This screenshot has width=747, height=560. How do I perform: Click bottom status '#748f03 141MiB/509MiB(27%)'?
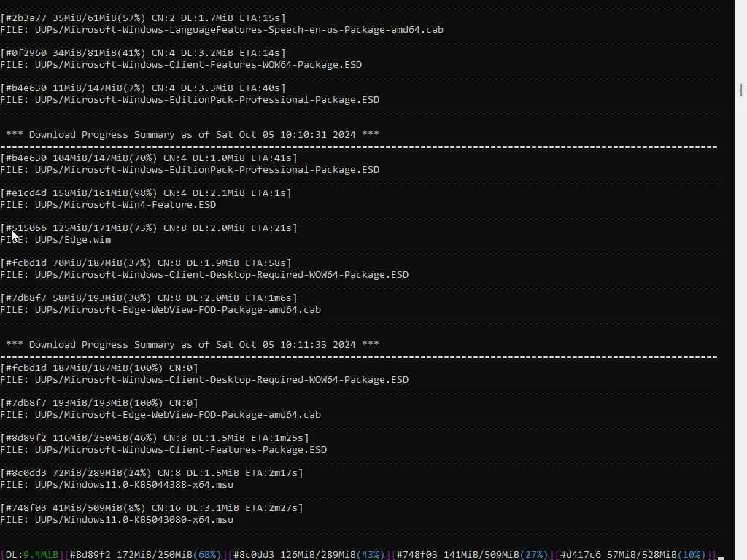coord(472,555)
